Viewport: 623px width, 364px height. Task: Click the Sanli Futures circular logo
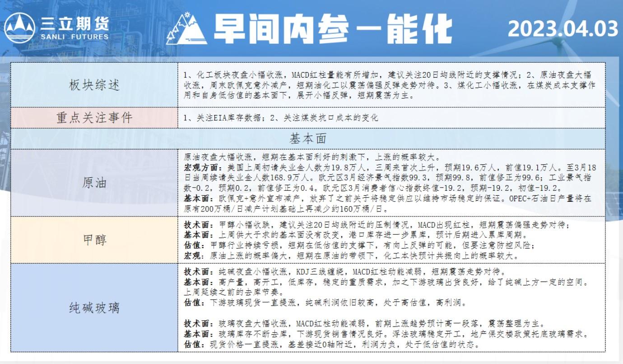19,28
